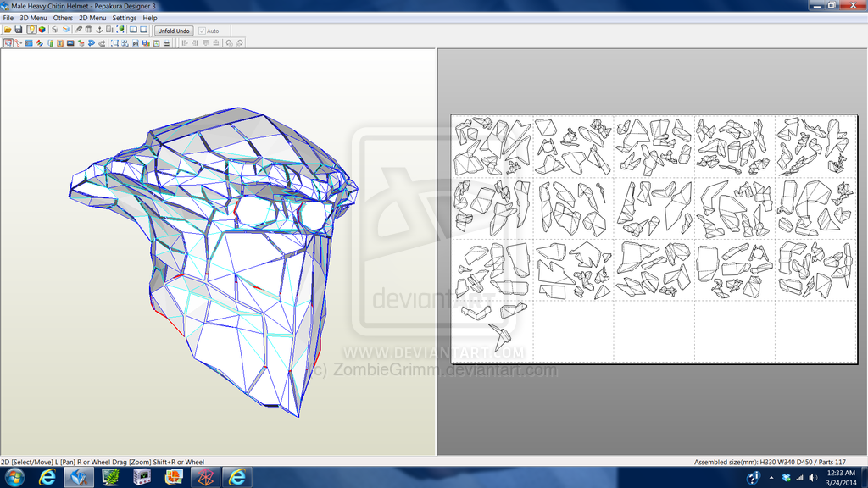
Task: Click the Open file folder icon
Action: (x=8, y=30)
